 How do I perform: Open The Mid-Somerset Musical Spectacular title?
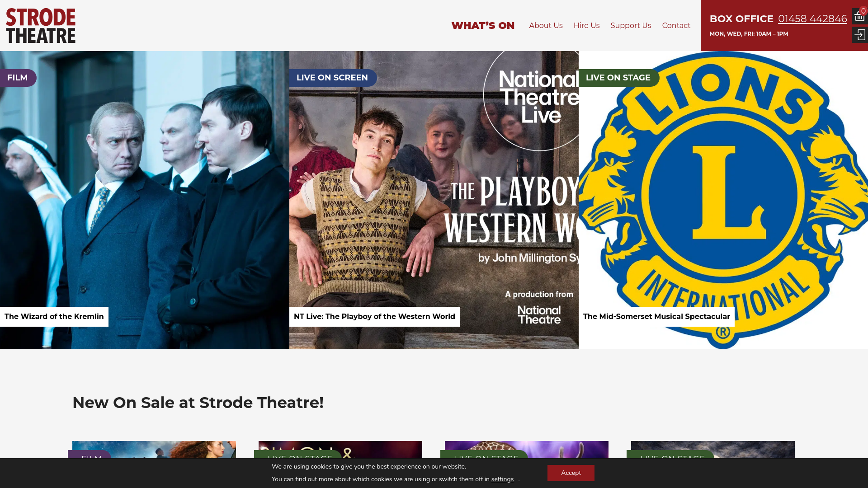pyautogui.click(x=656, y=317)
